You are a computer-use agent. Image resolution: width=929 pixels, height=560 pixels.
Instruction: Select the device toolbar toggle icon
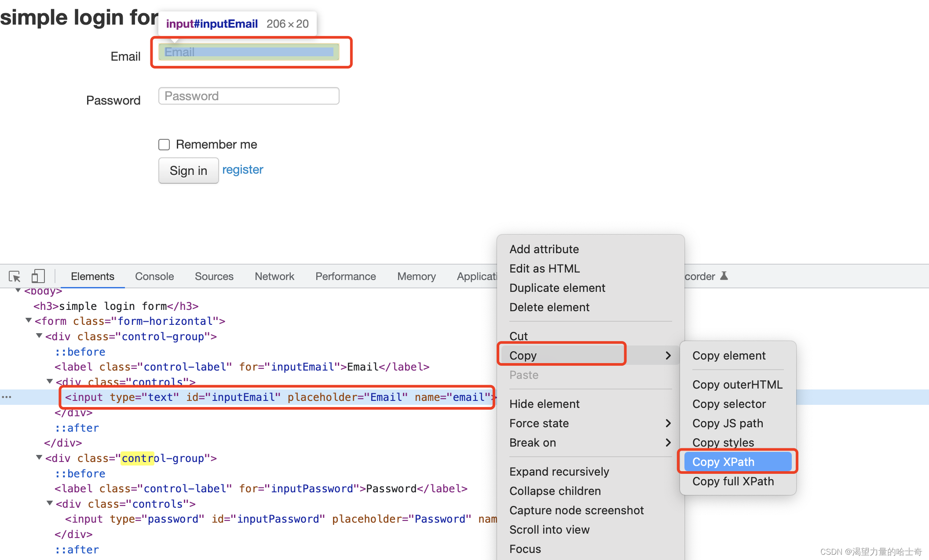pos(37,276)
